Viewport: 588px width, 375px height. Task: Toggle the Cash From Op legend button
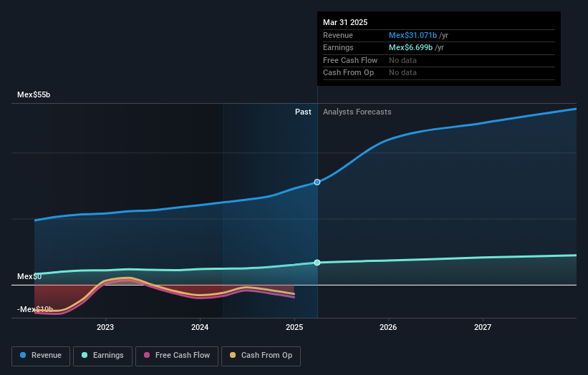261,356
